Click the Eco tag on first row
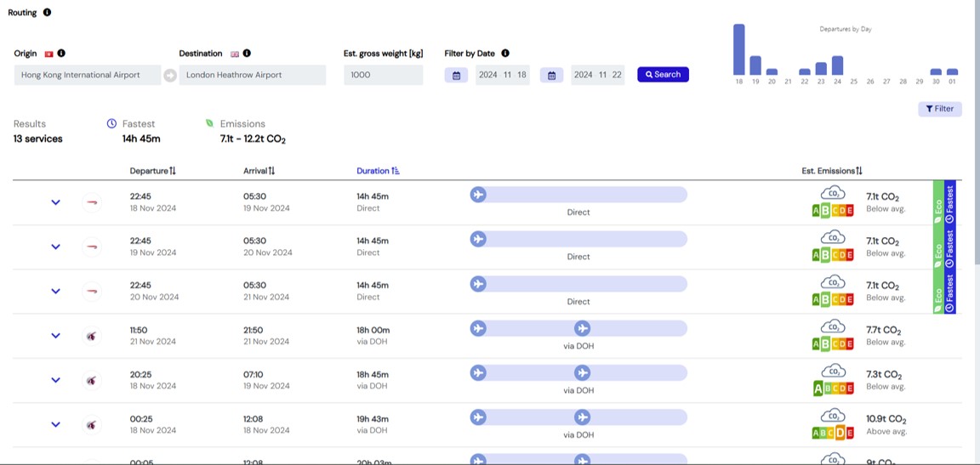 (938, 202)
